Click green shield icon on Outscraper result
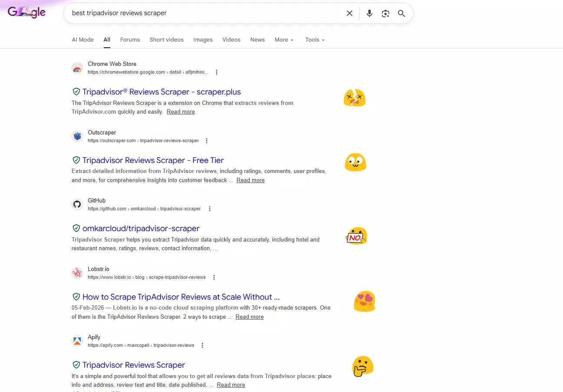 point(76,160)
